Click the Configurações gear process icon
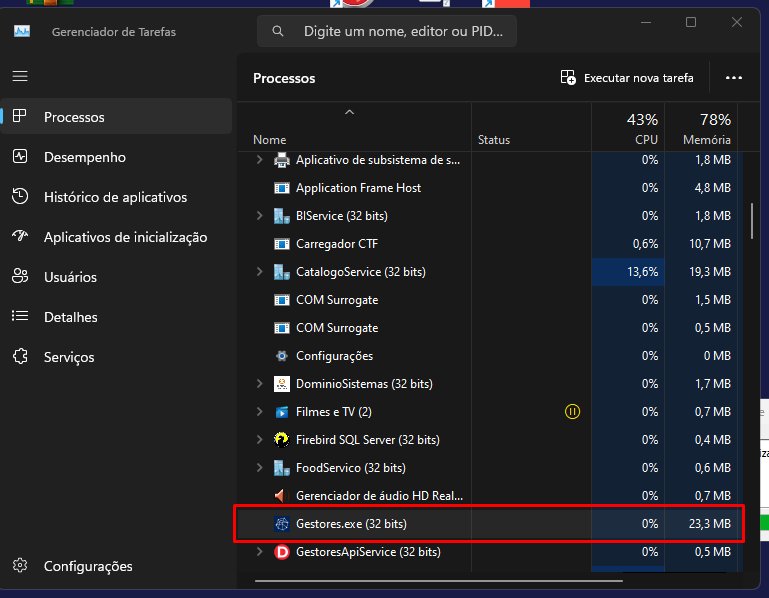 (281, 356)
